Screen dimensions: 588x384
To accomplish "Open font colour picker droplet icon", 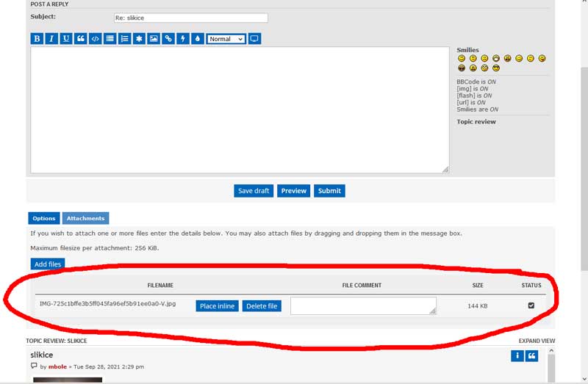I will pos(198,39).
